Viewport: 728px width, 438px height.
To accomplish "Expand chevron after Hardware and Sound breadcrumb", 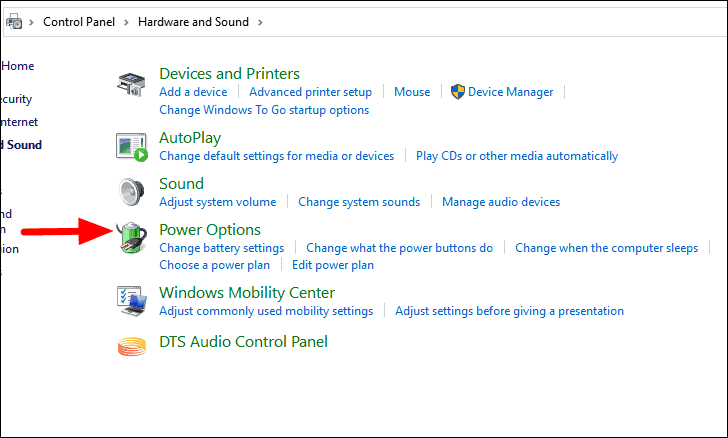I will point(260,22).
